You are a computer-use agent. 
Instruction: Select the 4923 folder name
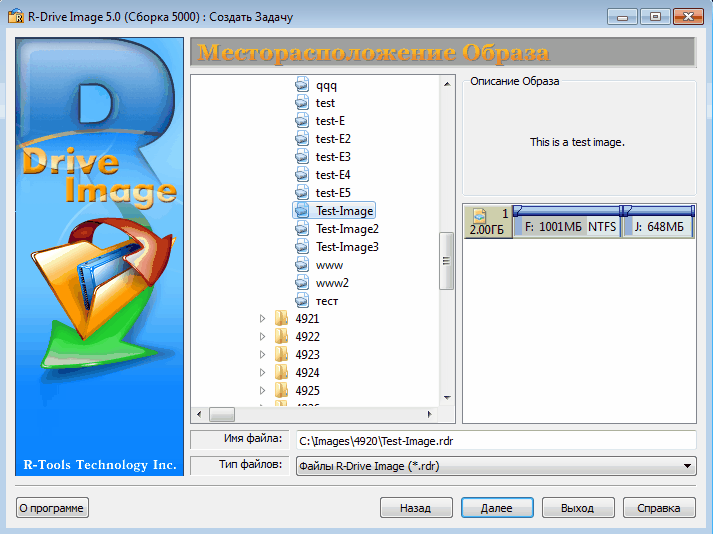[x=307, y=354]
